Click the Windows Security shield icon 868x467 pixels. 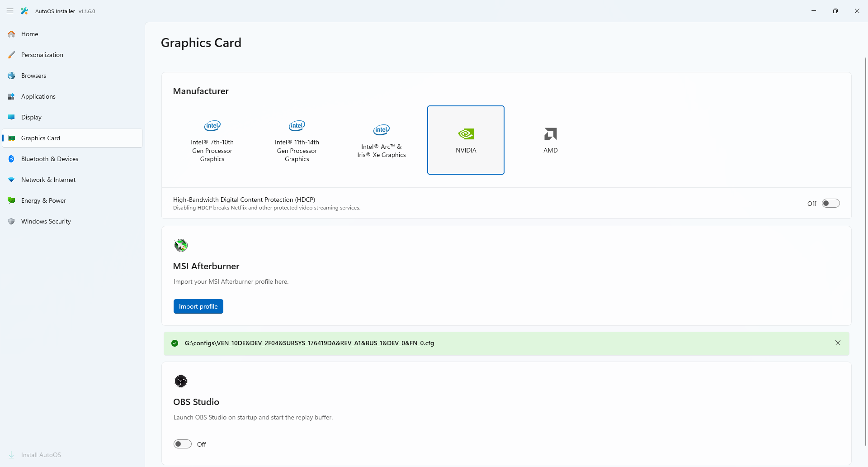(11, 221)
